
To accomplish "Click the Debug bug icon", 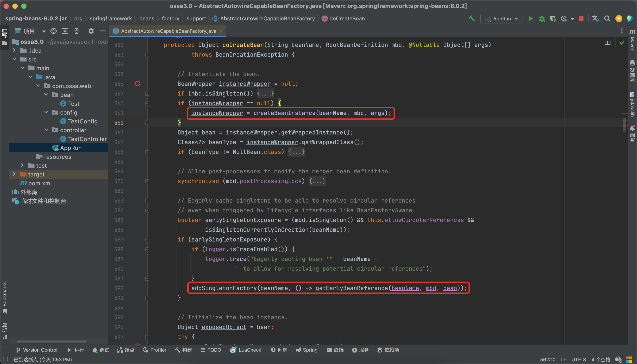I will [x=542, y=19].
